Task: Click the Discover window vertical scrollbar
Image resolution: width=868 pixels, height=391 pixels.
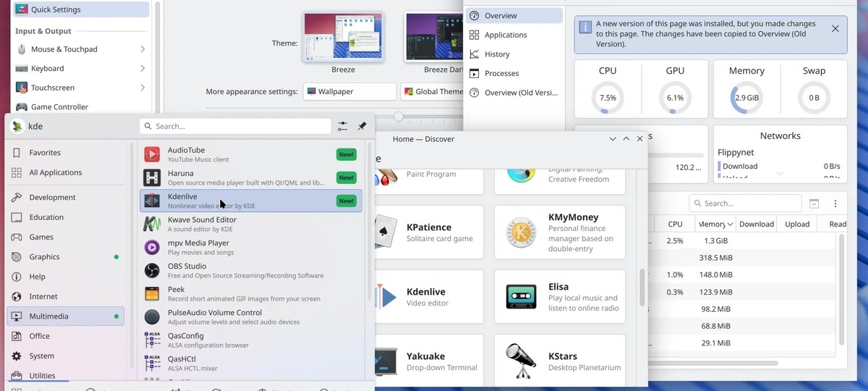Action: click(642, 287)
